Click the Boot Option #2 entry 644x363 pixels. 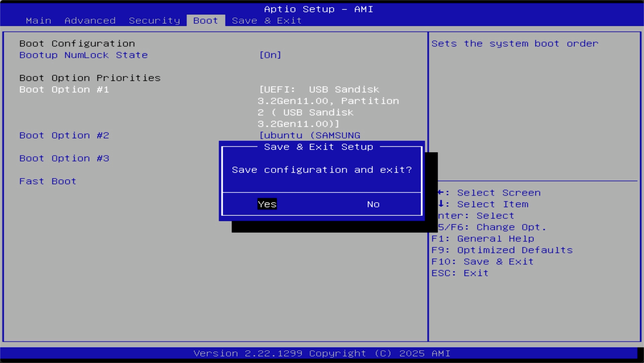coord(64,135)
